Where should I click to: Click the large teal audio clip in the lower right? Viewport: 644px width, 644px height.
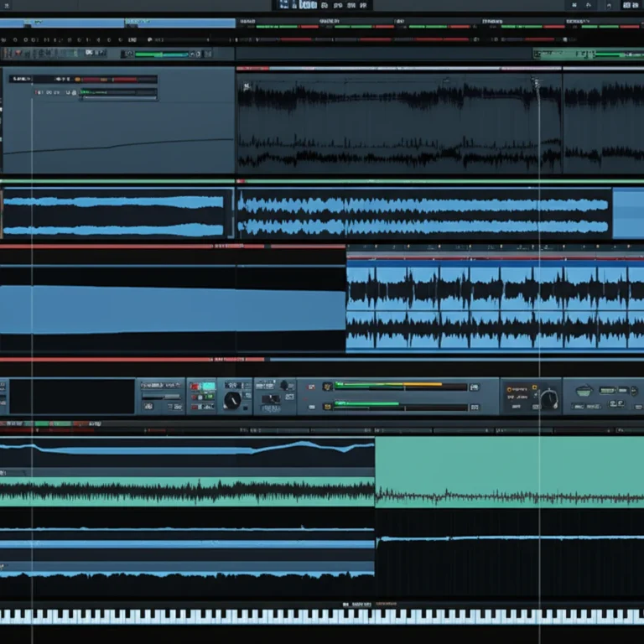coord(508,471)
